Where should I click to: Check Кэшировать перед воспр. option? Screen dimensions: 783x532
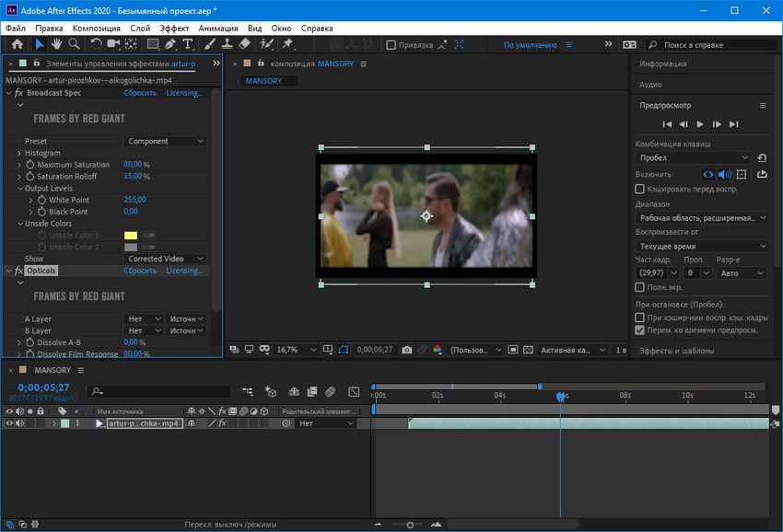640,189
